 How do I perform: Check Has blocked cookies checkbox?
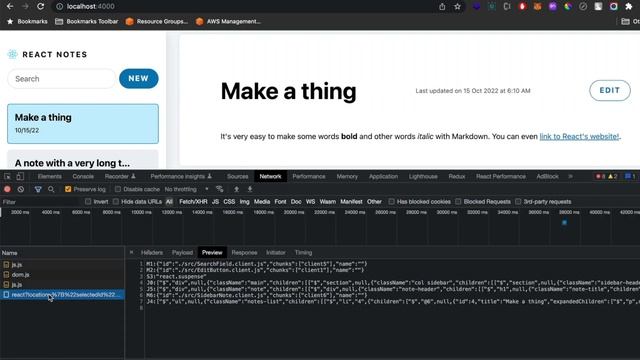click(391, 202)
